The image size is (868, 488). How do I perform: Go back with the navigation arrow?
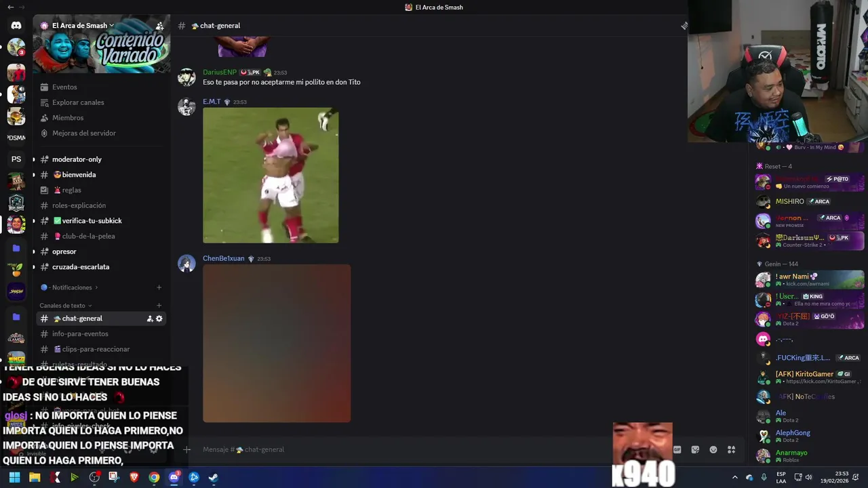10,7
